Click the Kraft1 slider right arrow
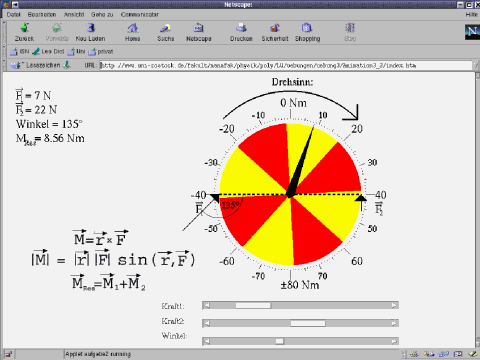This screenshot has width=480, height=360. (x=394, y=305)
